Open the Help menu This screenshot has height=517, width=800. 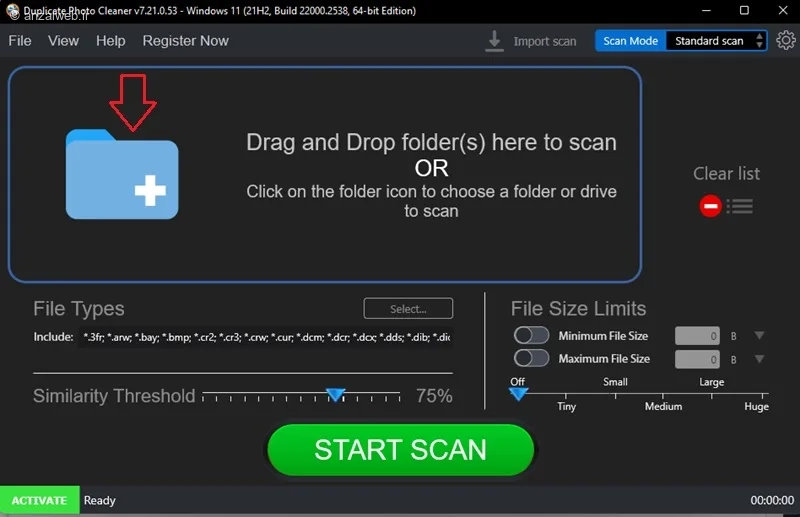point(111,41)
